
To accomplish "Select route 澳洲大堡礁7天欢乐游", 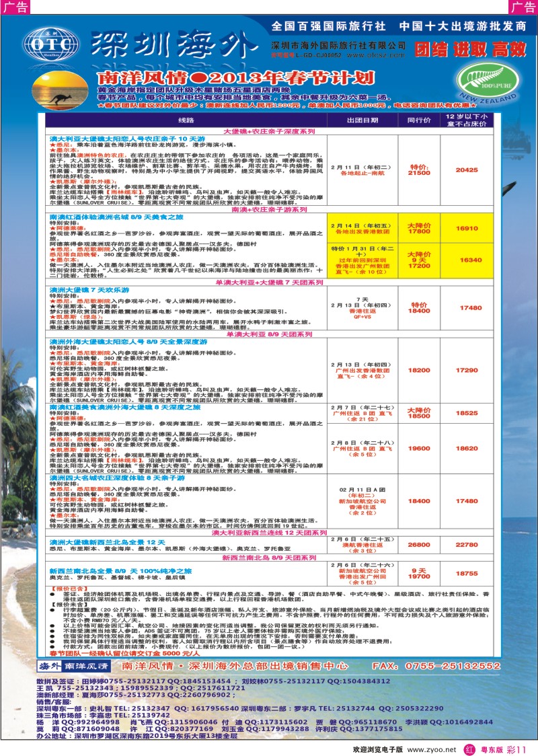I will 89,291.
